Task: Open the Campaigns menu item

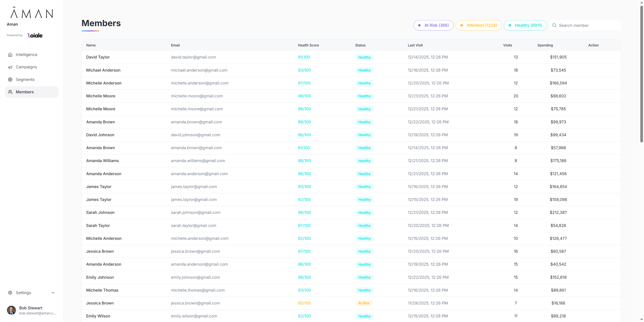Action: [26, 67]
